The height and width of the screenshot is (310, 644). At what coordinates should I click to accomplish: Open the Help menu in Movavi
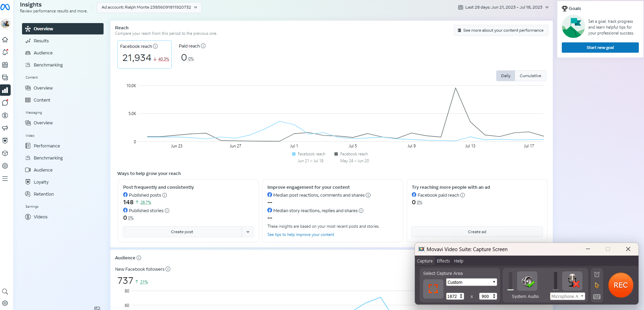pos(459,261)
